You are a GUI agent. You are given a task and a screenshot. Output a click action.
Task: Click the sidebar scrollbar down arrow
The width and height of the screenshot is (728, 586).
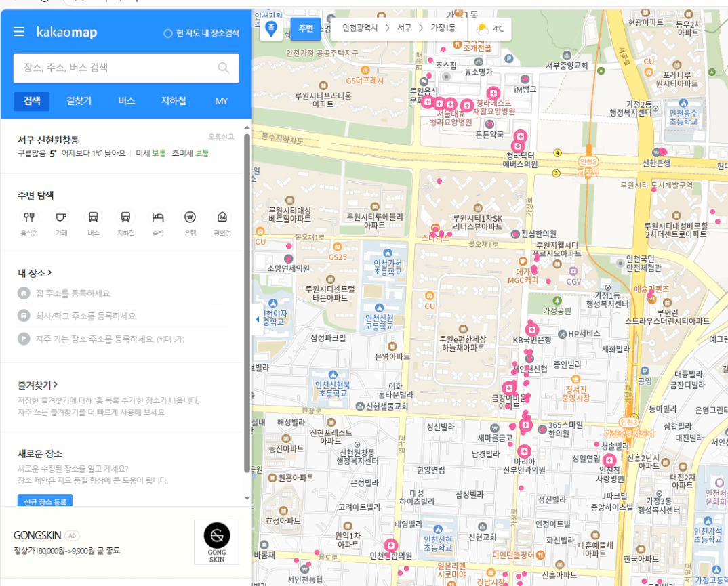click(x=247, y=498)
